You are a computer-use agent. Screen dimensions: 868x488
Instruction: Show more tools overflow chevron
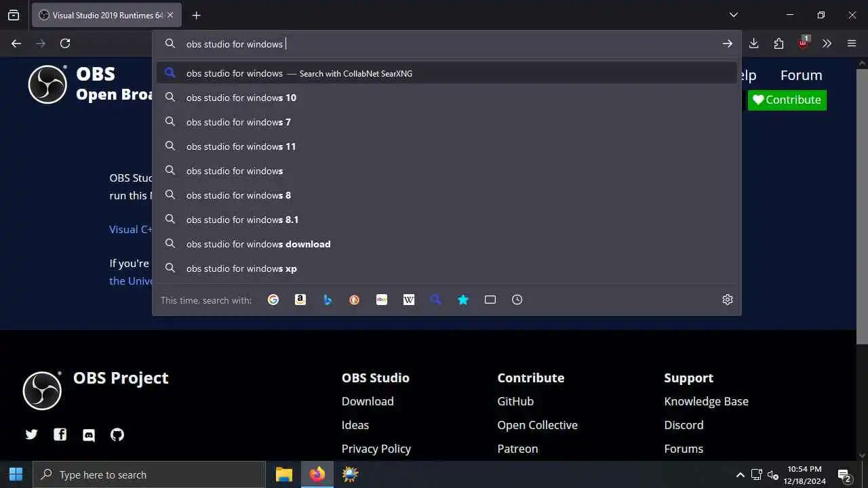[x=827, y=43]
